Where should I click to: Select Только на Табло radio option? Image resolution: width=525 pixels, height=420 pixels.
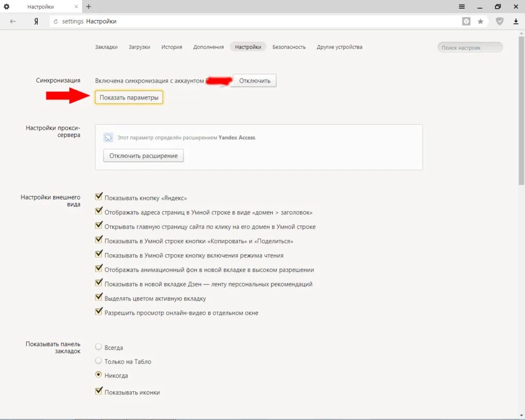(x=98, y=361)
